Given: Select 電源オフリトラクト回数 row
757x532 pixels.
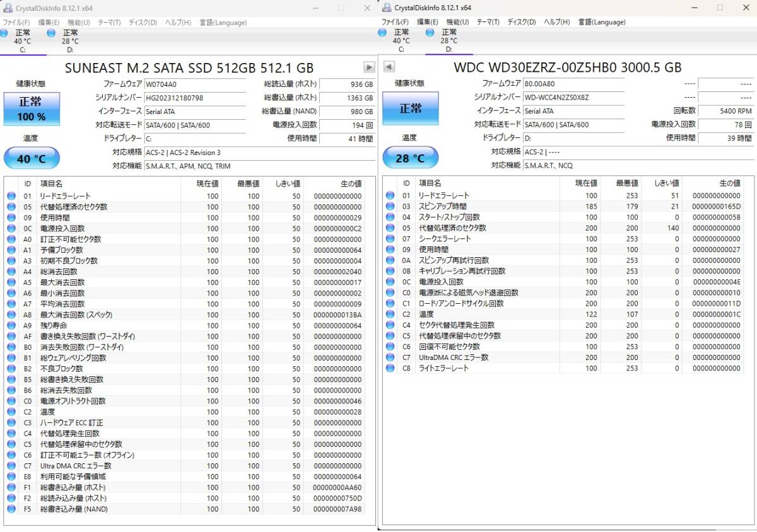Looking at the screenshot, I should click(x=184, y=401).
